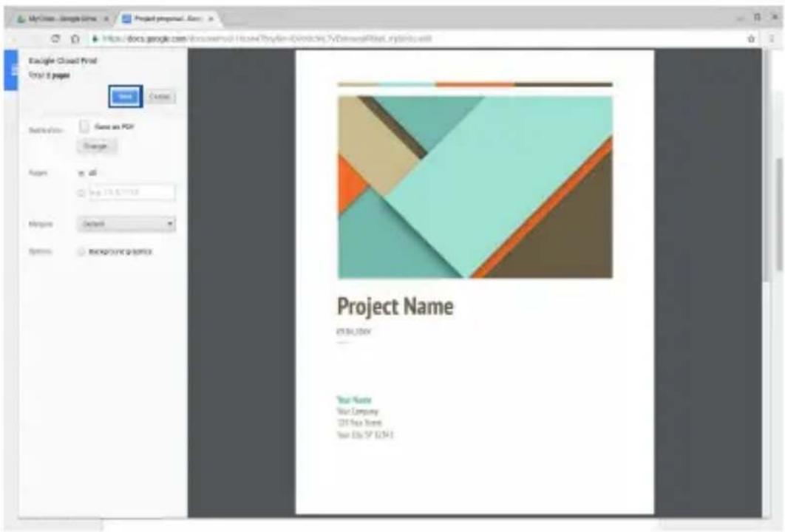The width and height of the screenshot is (785, 532).
Task: Click the secure lock icon in address bar
Action: [x=94, y=38]
